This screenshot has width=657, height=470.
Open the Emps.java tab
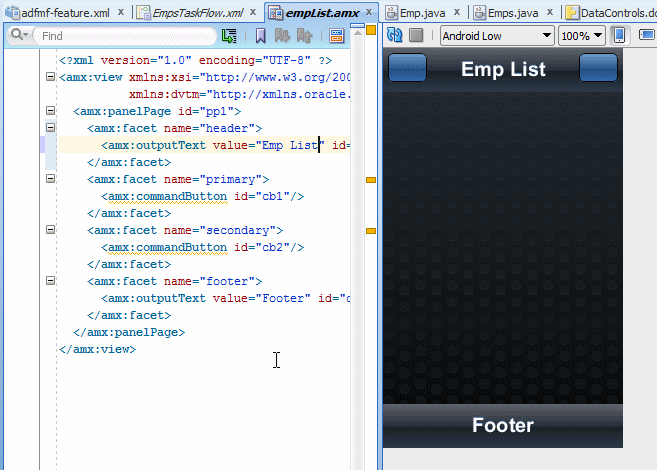512,13
